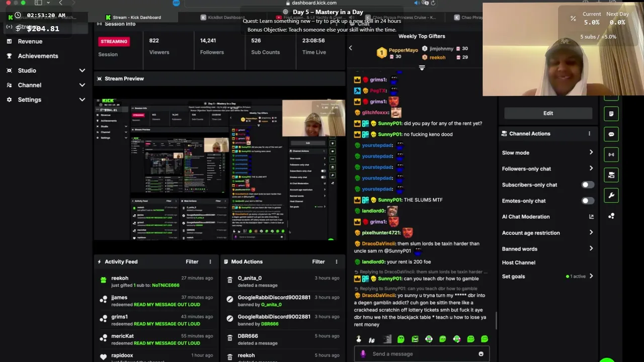
Task: Open the broadcast signal icon in right rail
Action: pos(611,155)
